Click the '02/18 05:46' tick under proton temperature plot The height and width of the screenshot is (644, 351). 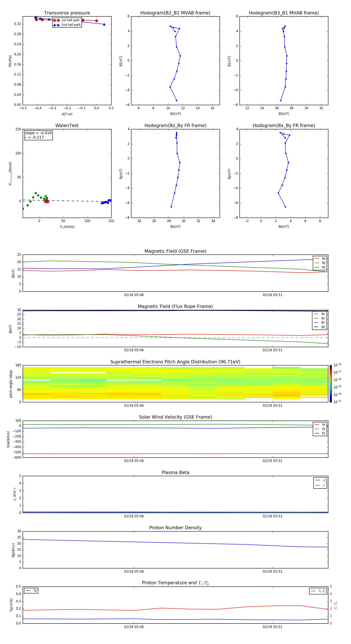134,627
